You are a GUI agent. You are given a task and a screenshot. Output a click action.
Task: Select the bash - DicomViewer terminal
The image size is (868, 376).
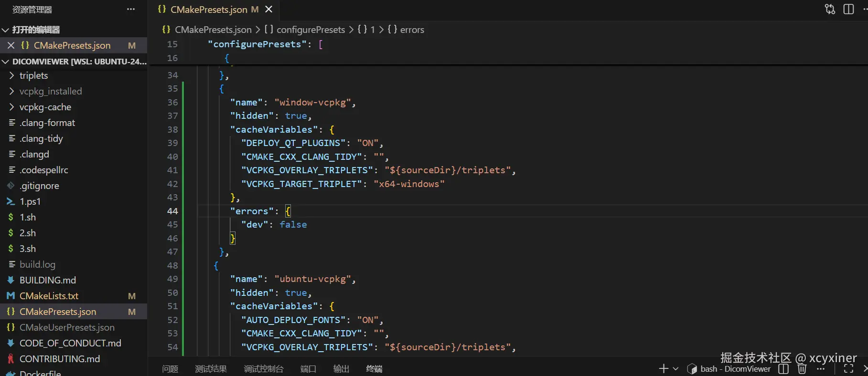(729, 368)
